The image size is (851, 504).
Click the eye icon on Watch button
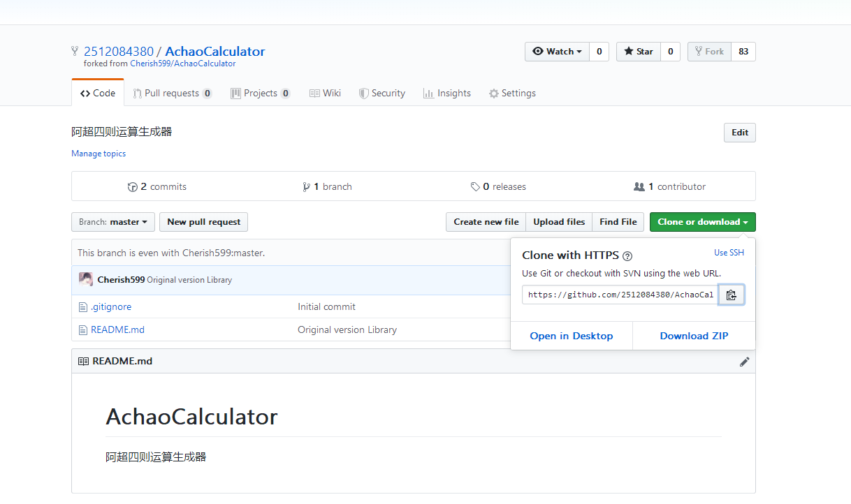[538, 52]
